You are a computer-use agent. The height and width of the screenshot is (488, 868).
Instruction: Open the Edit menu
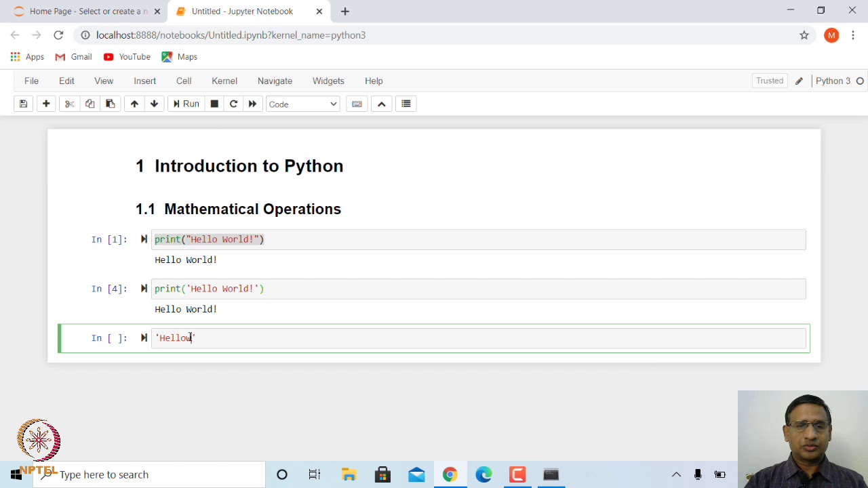click(66, 81)
